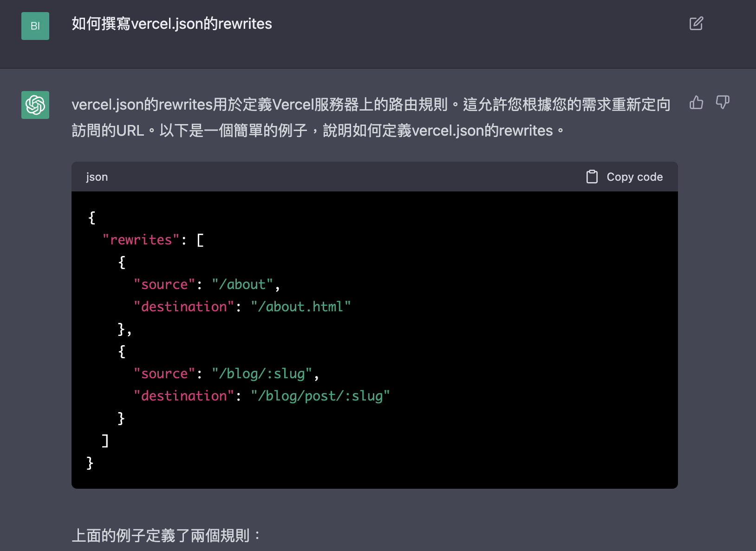Click the closing square bracket in code
The image size is (756, 551).
[x=105, y=440]
